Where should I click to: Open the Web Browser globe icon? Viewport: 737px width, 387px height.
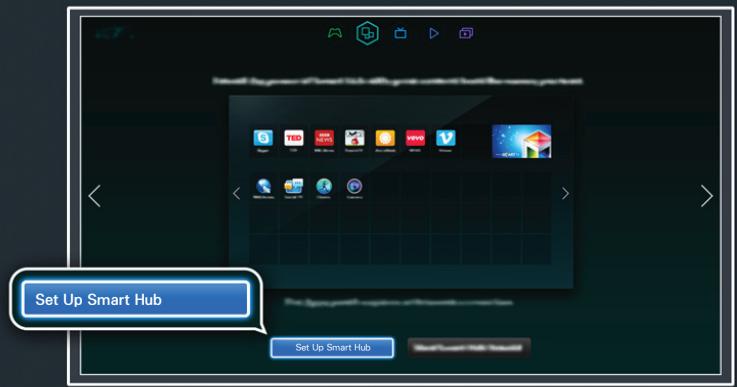(x=264, y=186)
